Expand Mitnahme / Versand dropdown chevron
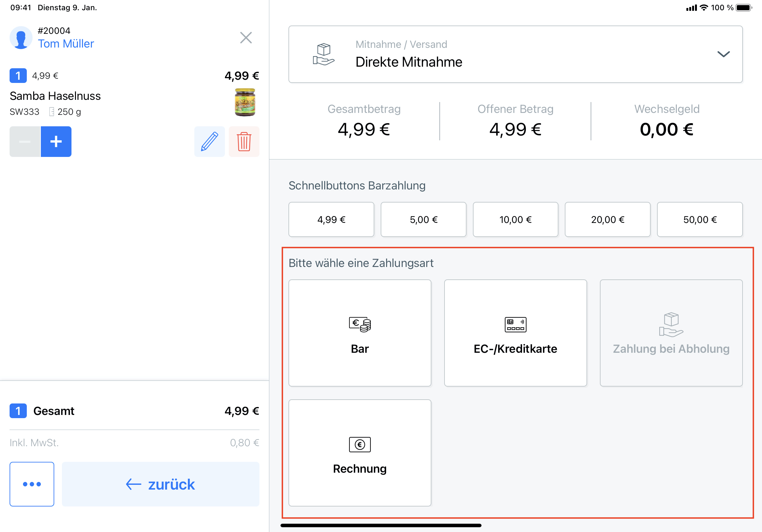The image size is (762, 532). [x=723, y=54]
